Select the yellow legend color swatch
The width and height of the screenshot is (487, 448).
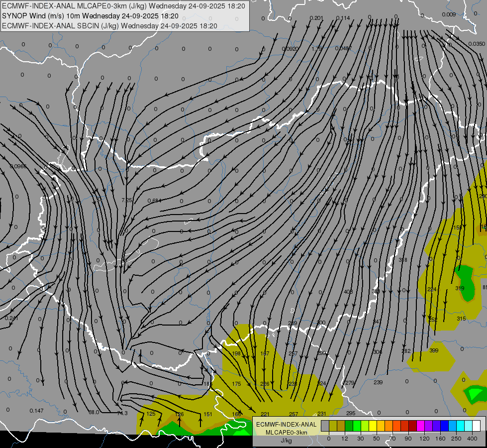[373, 426]
